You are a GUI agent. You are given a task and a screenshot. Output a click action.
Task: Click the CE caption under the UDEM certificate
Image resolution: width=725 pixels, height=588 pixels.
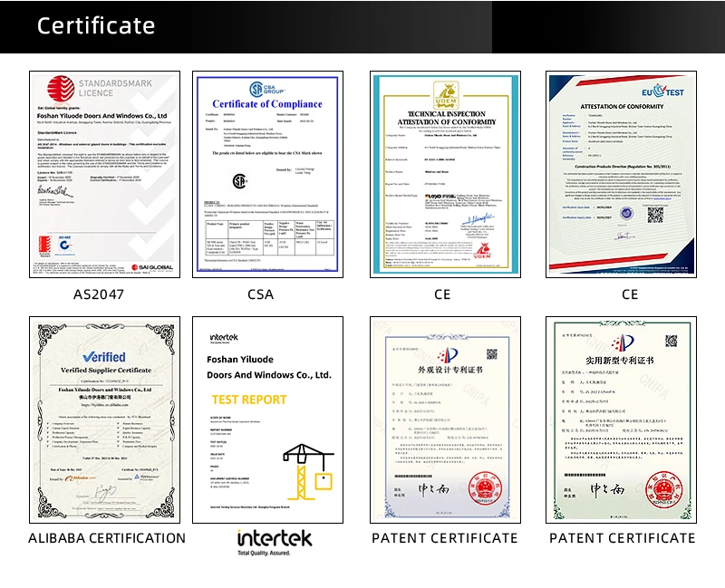tap(442, 294)
